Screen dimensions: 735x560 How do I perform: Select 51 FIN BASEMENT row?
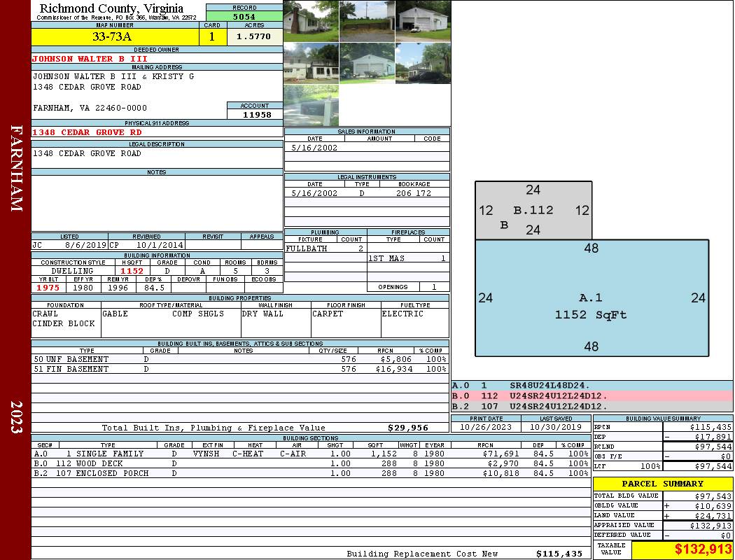240,370
